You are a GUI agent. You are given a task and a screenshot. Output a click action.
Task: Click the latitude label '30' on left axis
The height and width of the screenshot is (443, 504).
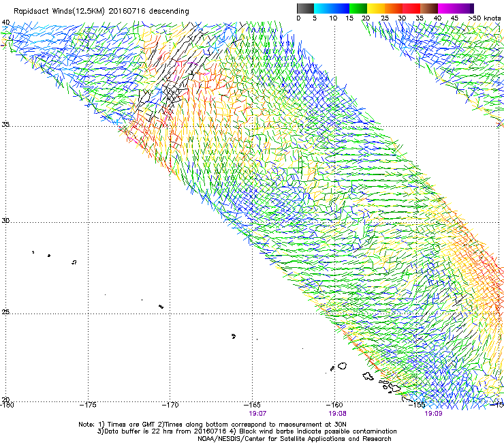[x=5, y=220]
